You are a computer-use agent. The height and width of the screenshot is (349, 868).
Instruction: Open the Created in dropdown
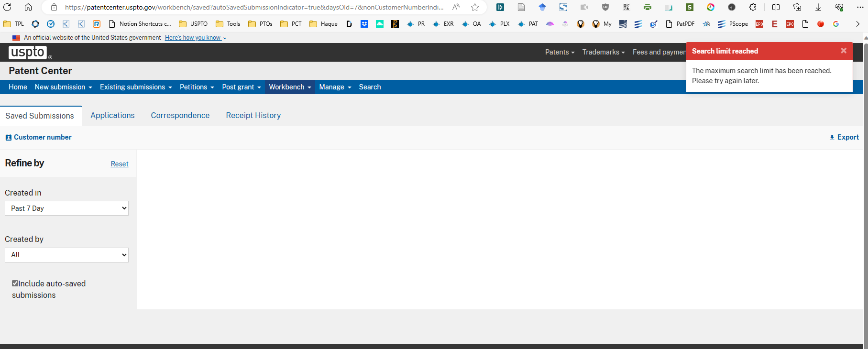pos(66,208)
